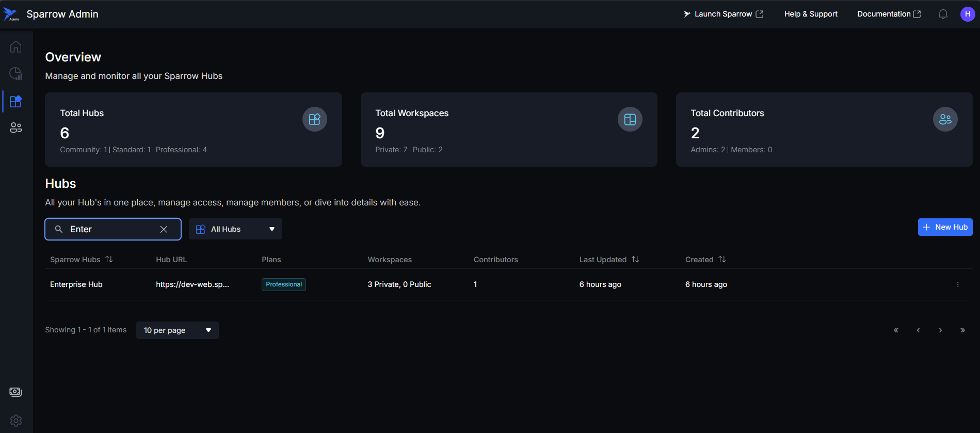Click the New Hub button
The width and height of the screenshot is (980, 433).
click(x=945, y=227)
